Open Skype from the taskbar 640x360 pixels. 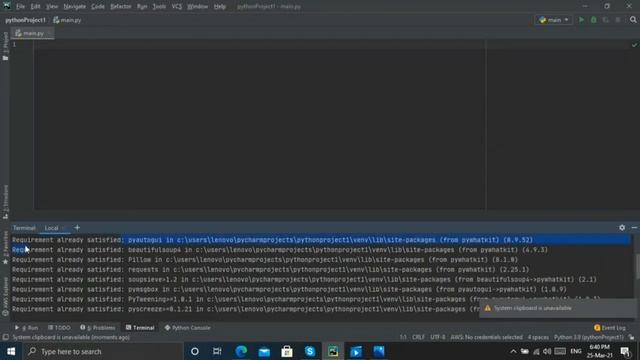[310, 351]
